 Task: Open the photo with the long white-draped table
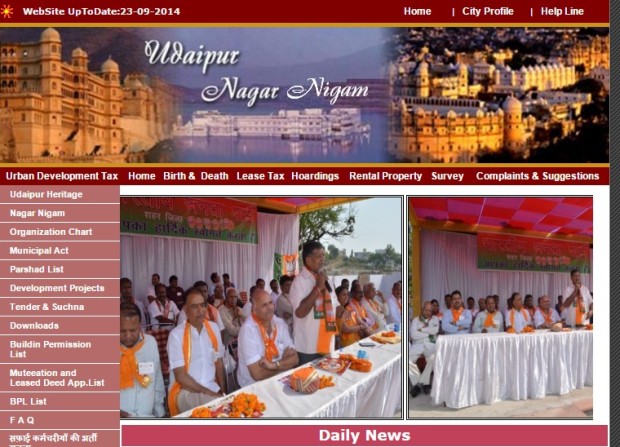pos(501,307)
